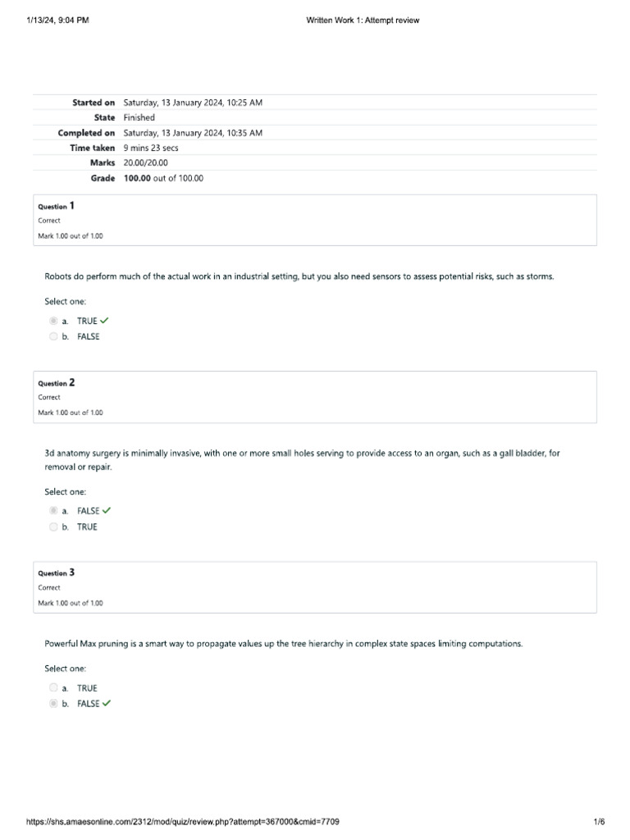Pick TRUE radio for Powerful Max pruning question
Viewport: 630px width, 840px height.
53,687
